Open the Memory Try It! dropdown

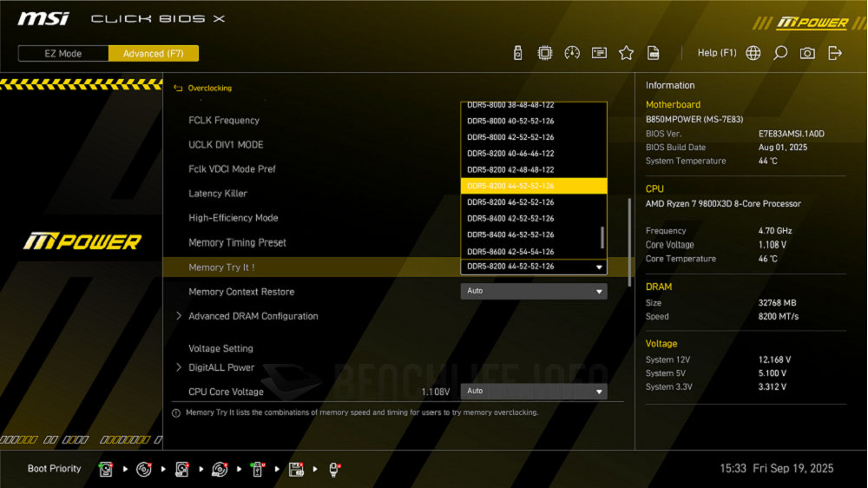pos(534,267)
